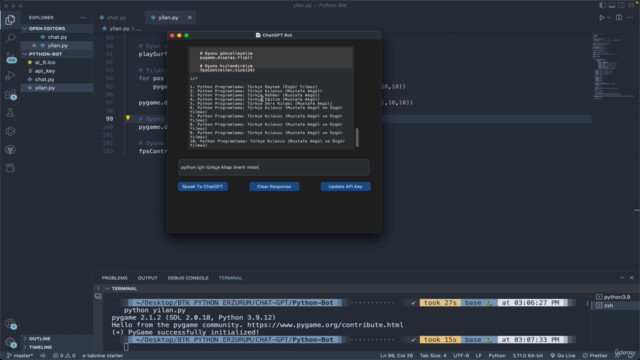Close the terminal panel
Image resolution: width=640 pixels, height=360 pixels.
[631, 278]
